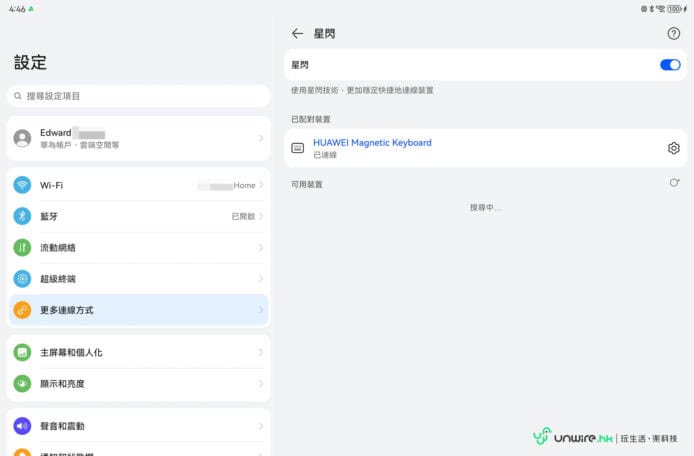
Task: Expand Edward account details chevron
Action: click(261, 138)
